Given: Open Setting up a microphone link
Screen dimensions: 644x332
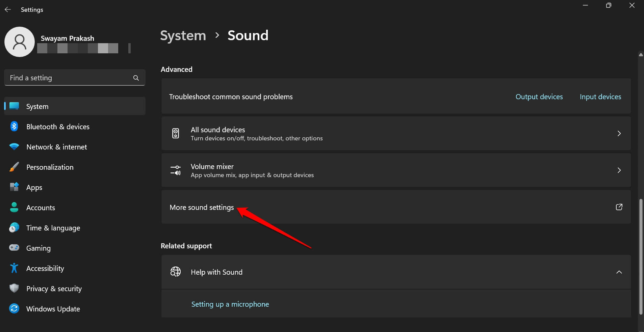Looking at the screenshot, I should (x=230, y=304).
